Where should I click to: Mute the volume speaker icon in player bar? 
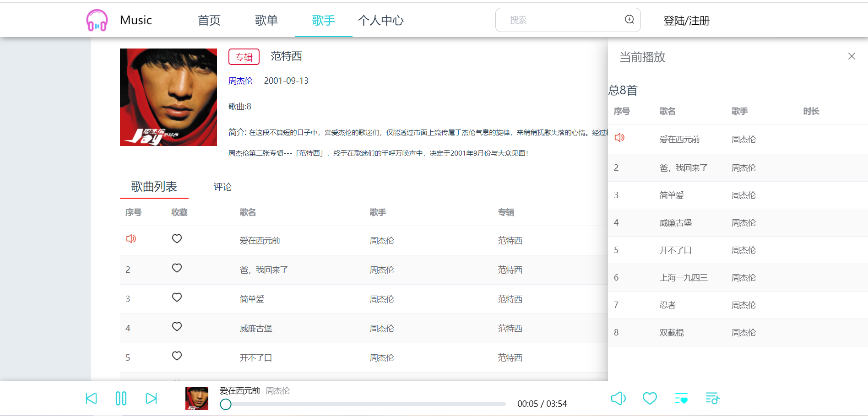(618, 398)
